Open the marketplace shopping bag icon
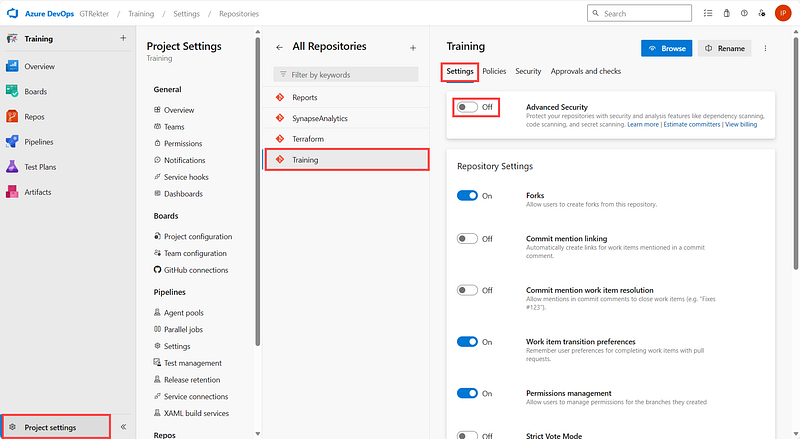Viewport: 800px width, 439px height. [727, 13]
